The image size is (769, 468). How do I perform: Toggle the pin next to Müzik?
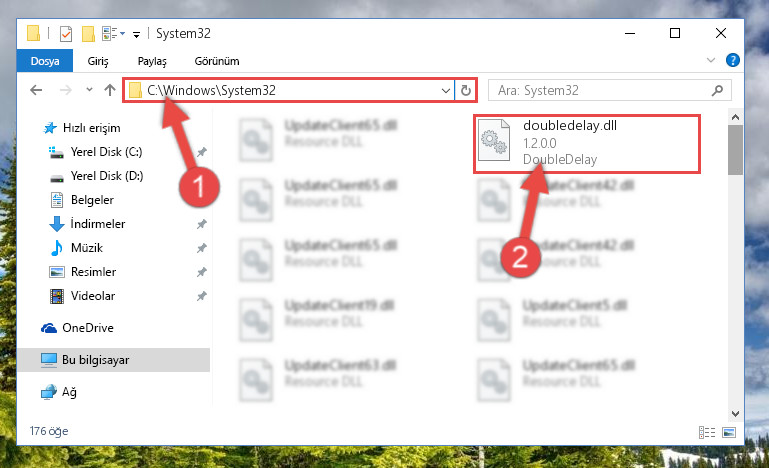click(x=202, y=248)
